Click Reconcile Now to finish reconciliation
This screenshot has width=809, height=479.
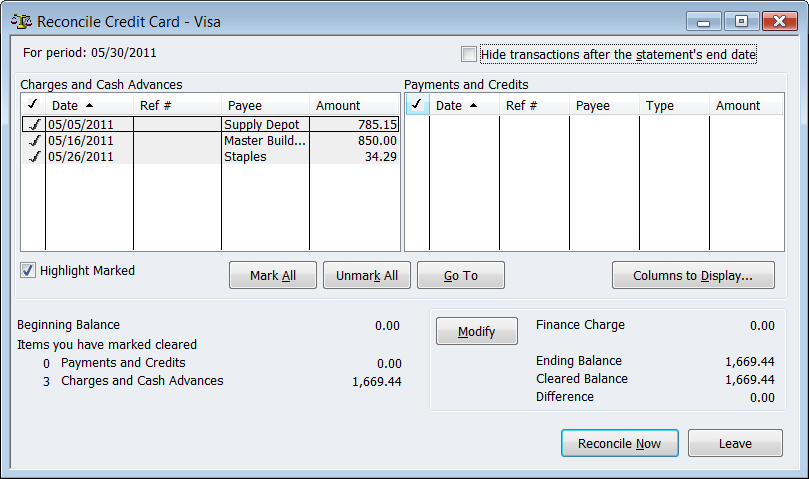(x=619, y=444)
